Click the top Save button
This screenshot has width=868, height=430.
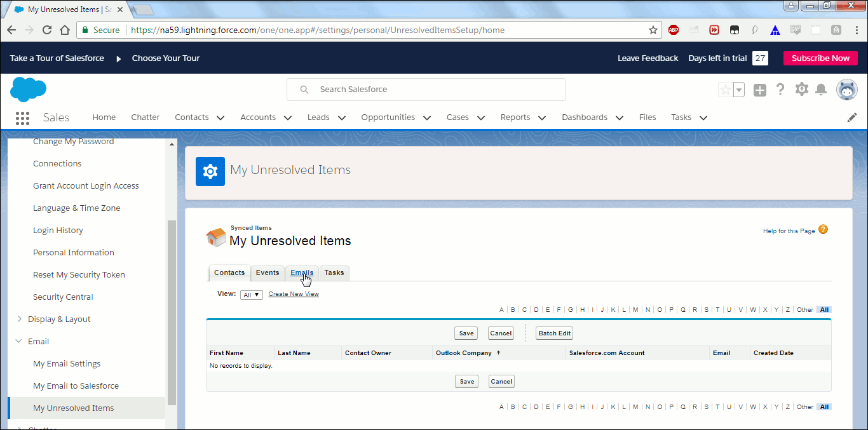point(466,333)
